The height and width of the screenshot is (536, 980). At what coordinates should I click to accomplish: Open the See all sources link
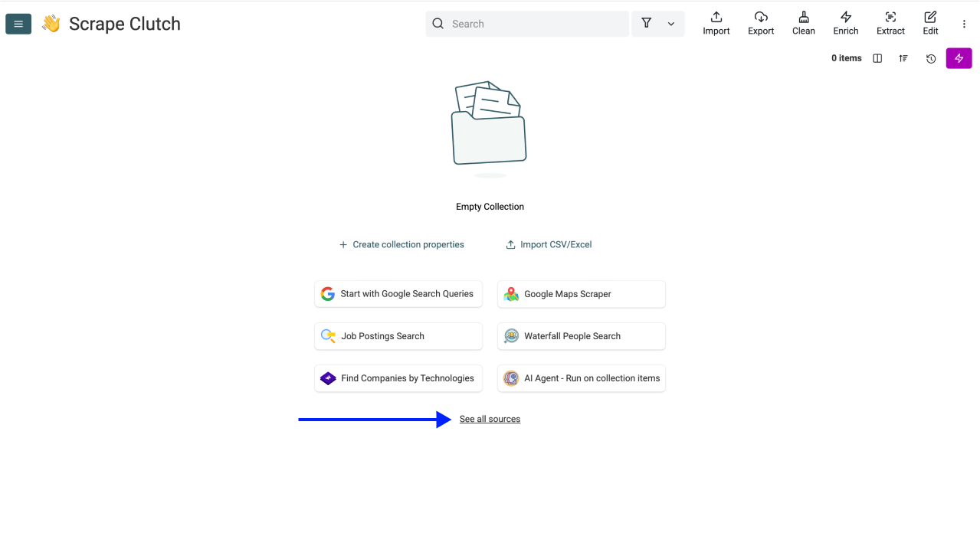(490, 419)
